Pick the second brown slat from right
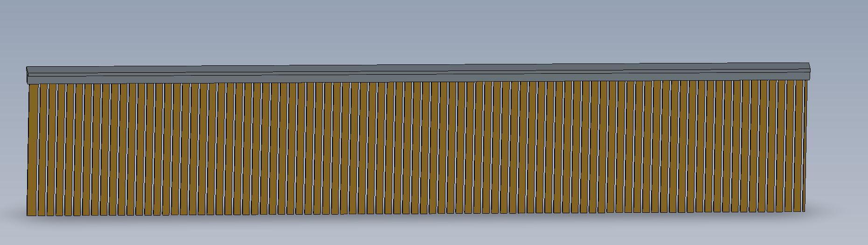868x245 pixels. 798,145
